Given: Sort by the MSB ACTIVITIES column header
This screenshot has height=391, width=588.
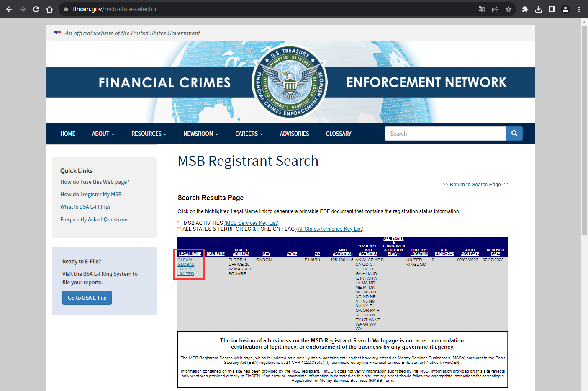Looking at the screenshot, I should [343, 252].
